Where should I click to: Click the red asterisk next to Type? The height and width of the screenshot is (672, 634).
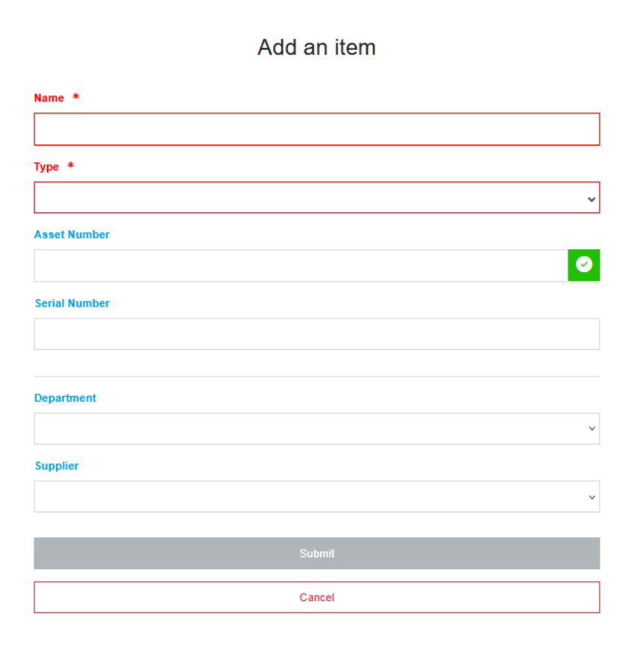click(71, 166)
